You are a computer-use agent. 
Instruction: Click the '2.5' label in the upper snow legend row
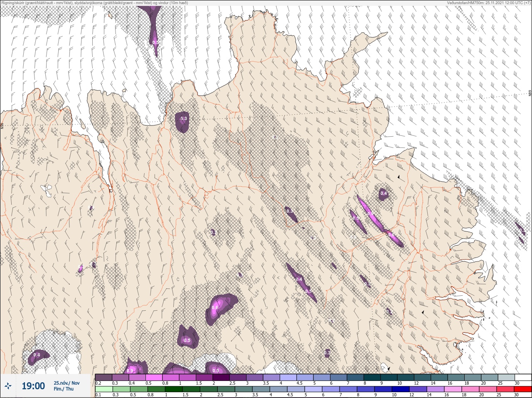(x=232, y=383)
